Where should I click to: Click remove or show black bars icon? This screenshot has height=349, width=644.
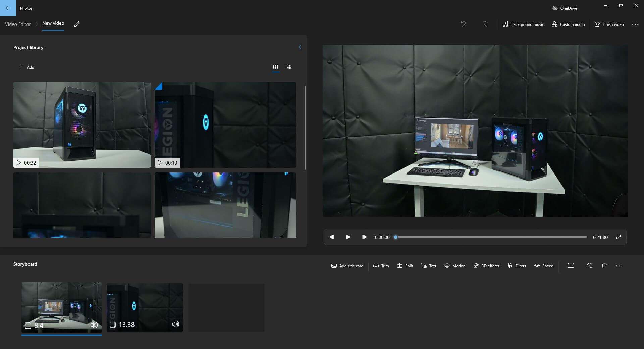571,266
